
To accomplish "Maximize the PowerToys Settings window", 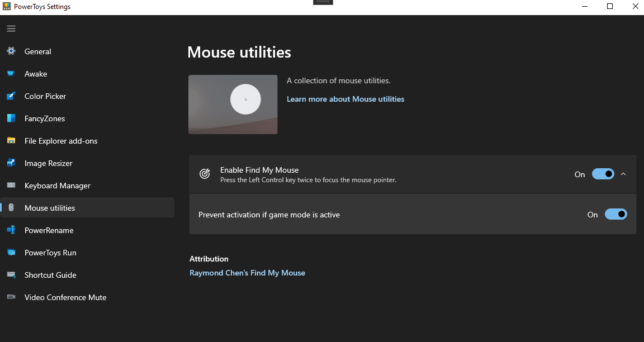I will click(x=610, y=7).
